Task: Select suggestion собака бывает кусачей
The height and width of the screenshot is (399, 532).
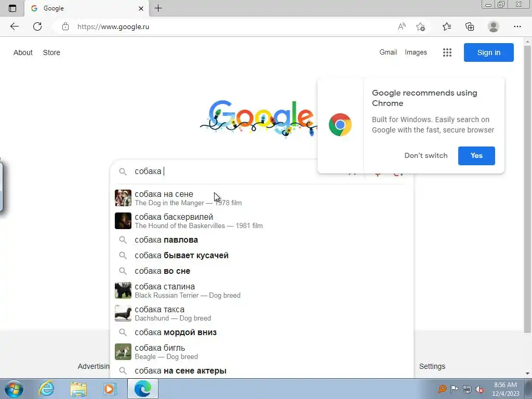Action: point(262,256)
